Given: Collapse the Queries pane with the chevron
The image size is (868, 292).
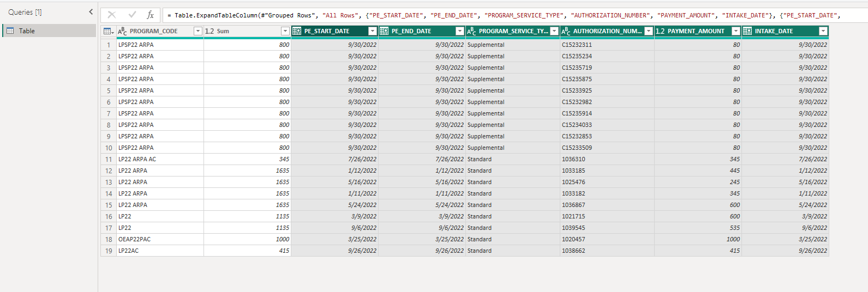Looking at the screenshot, I should tap(91, 12).
